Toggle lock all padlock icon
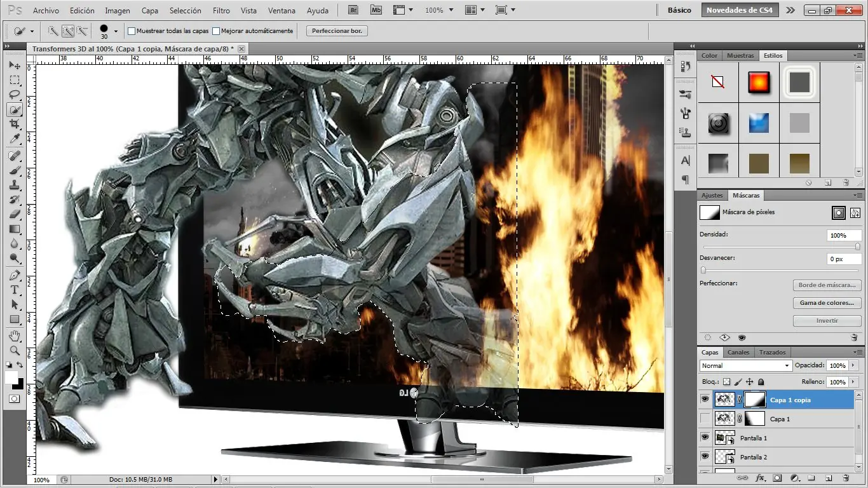Image resolution: width=868 pixels, height=488 pixels. pos(761,382)
